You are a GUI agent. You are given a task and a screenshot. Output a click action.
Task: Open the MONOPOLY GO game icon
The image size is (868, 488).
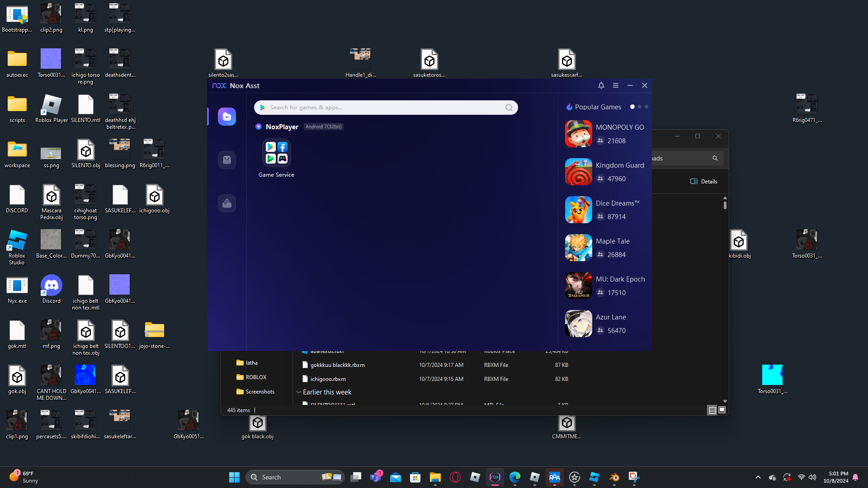578,134
